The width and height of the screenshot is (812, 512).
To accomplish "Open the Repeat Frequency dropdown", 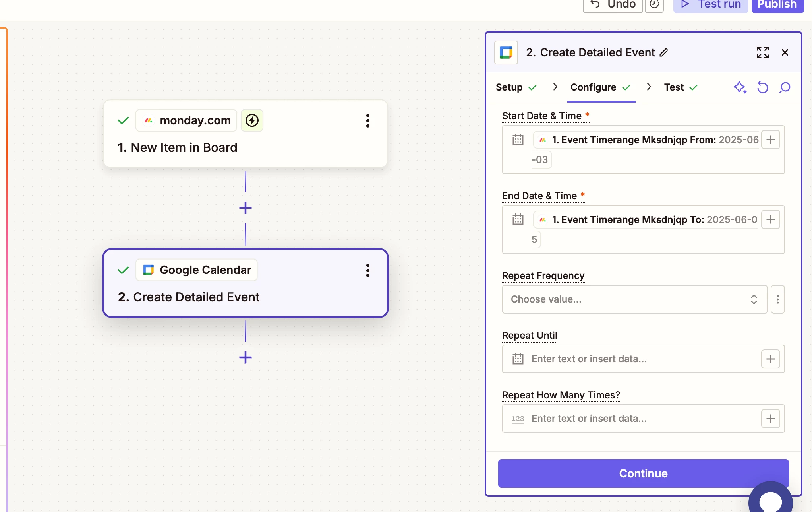I will pyautogui.click(x=635, y=299).
